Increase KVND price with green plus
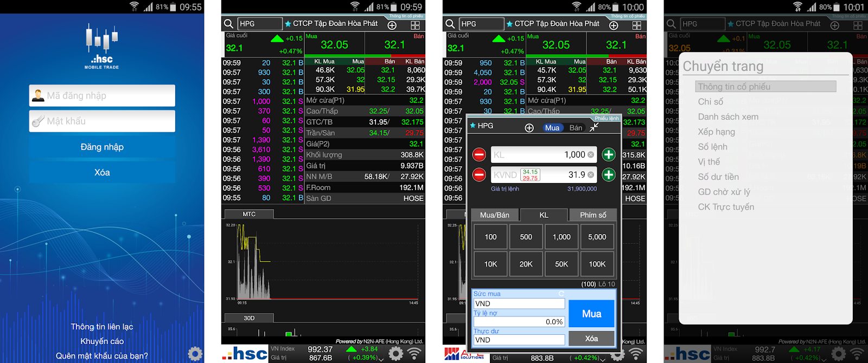 [x=609, y=175]
